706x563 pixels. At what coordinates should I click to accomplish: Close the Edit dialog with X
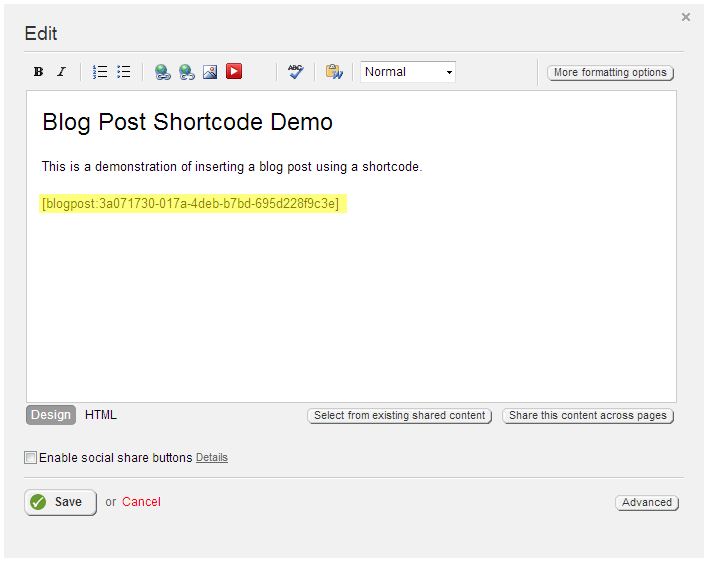686,17
